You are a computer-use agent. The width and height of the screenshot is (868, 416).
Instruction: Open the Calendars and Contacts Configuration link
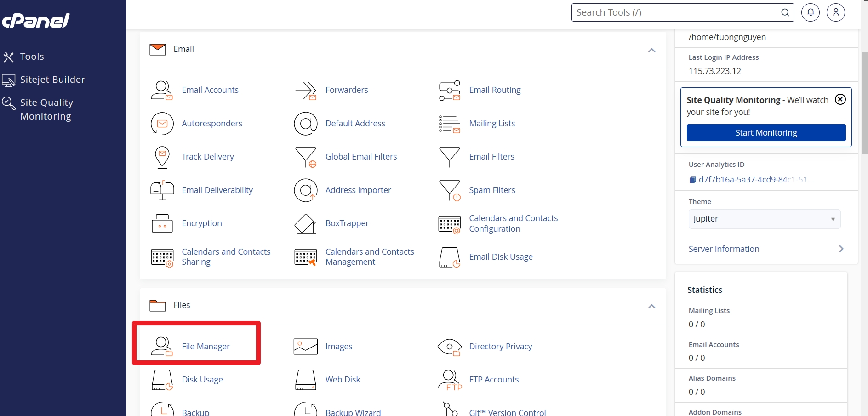(x=513, y=223)
